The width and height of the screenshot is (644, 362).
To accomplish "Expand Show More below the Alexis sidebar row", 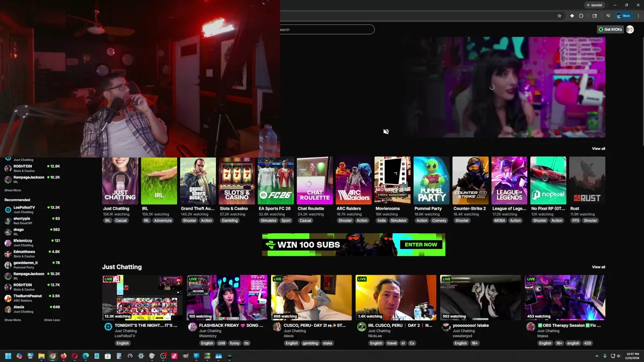I will point(13,320).
